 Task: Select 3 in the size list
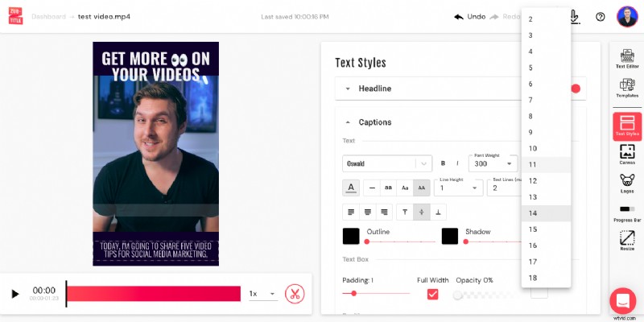pos(546,35)
